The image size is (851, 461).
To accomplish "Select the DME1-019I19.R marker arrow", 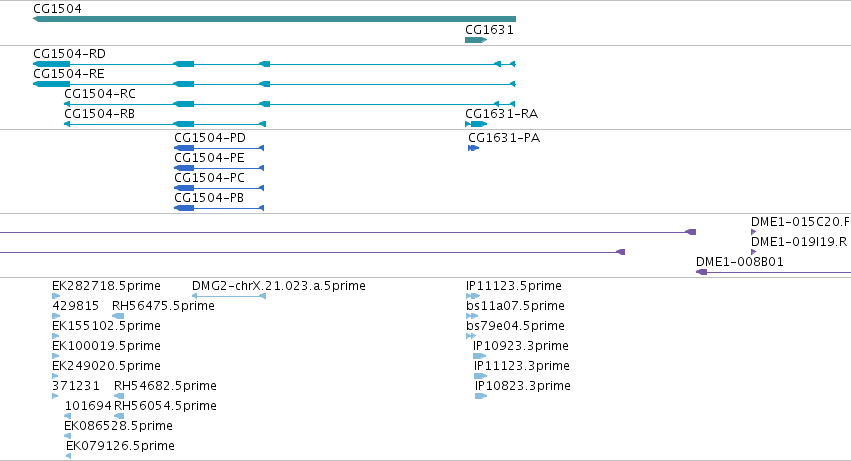I will coord(753,252).
